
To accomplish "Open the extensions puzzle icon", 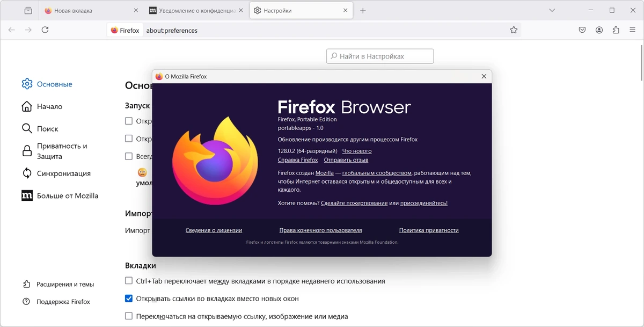I will [x=616, y=30].
